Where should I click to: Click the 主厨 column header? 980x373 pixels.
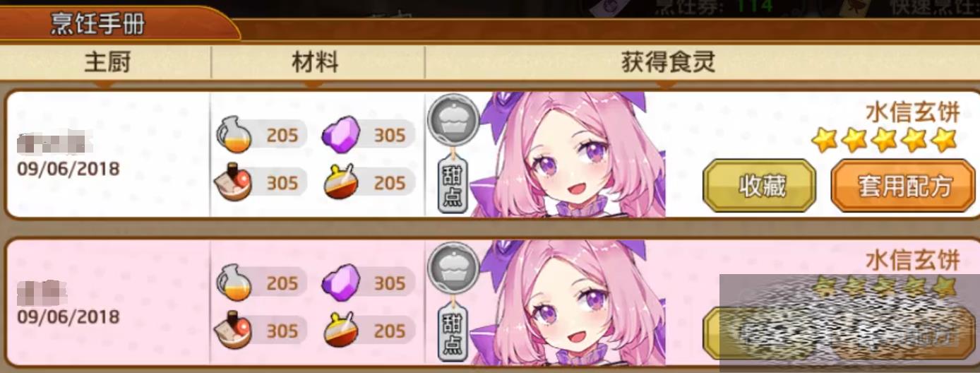coord(107,63)
